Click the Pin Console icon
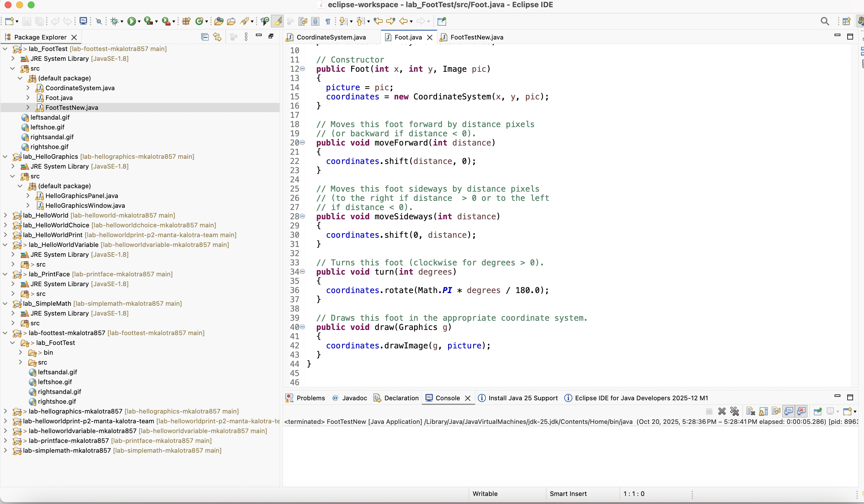This screenshot has height=504, width=864. point(818,411)
